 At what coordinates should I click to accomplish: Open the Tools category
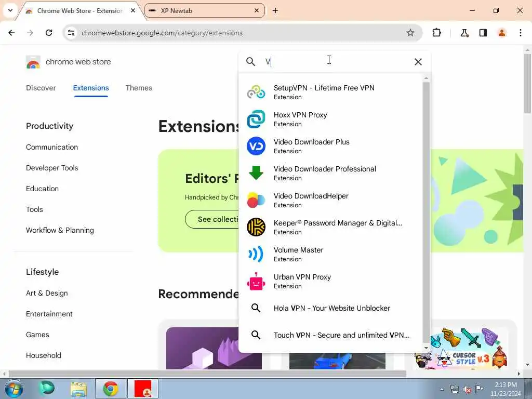pyautogui.click(x=34, y=209)
